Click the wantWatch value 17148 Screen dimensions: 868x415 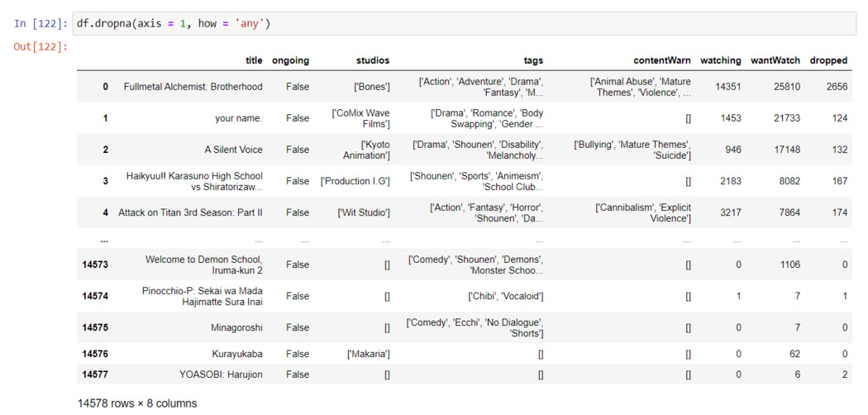(787, 150)
